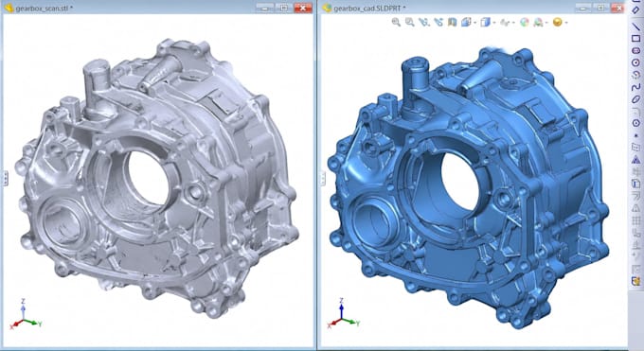Activate the Spline sketch tool
644x351 pixels.
point(635,87)
